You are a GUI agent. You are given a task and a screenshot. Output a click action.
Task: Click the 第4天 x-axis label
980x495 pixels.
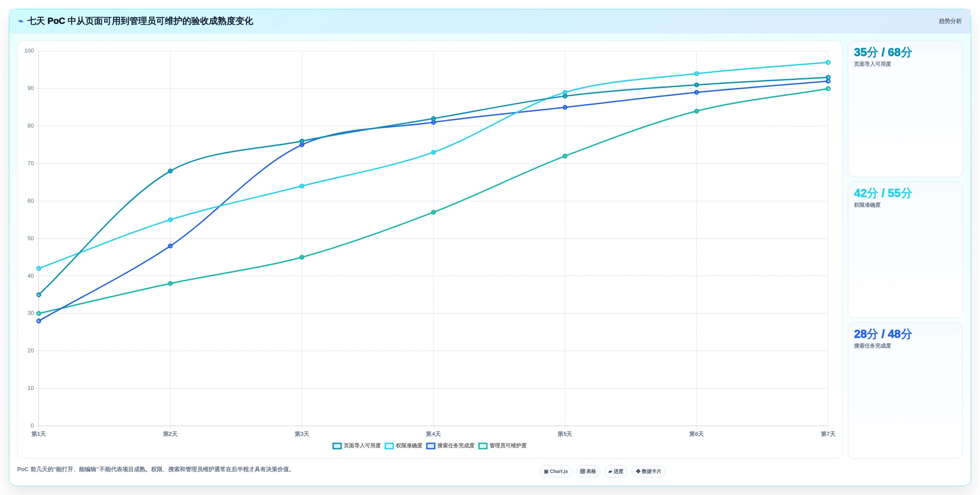tap(433, 434)
